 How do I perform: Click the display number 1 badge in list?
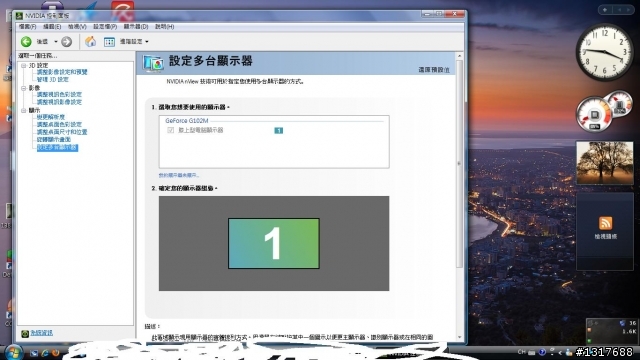pyautogui.click(x=278, y=131)
